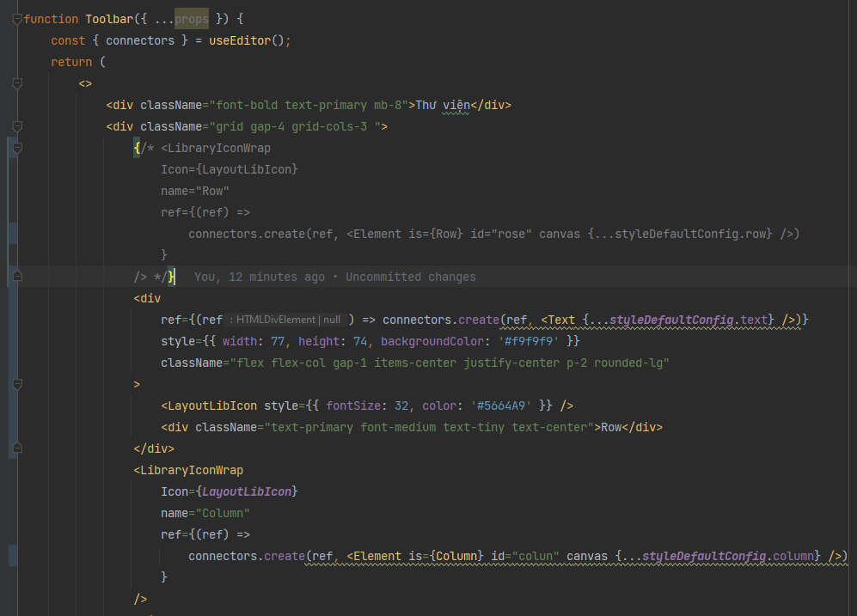This screenshot has height=616, width=857.
Task: Click the fontSize value 32
Action: (401, 406)
